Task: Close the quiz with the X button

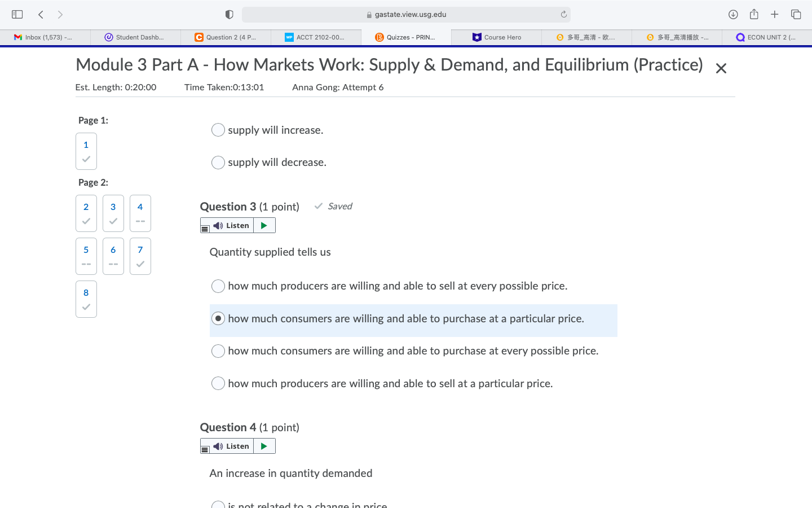Action: click(x=721, y=68)
